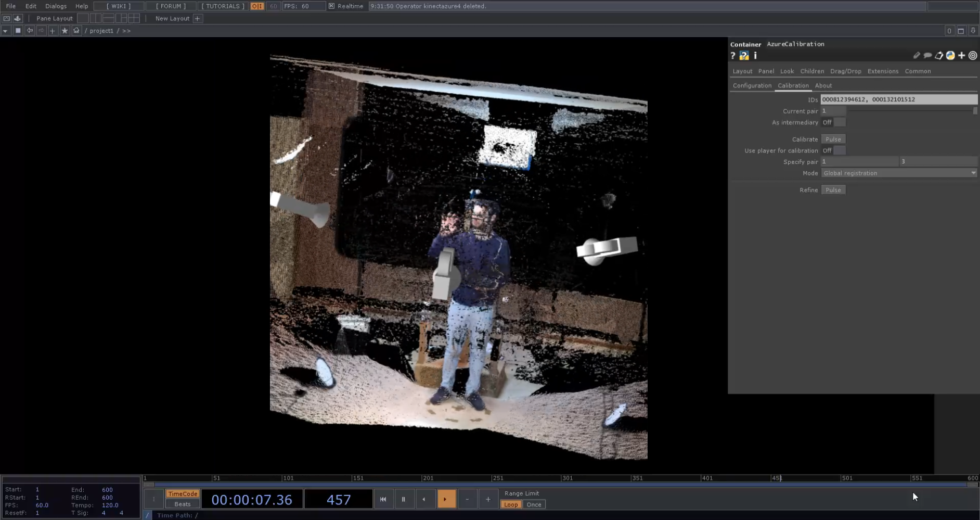The height and width of the screenshot is (520, 980).
Task: Open the comment speech bubble icon
Action: click(927, 56)
